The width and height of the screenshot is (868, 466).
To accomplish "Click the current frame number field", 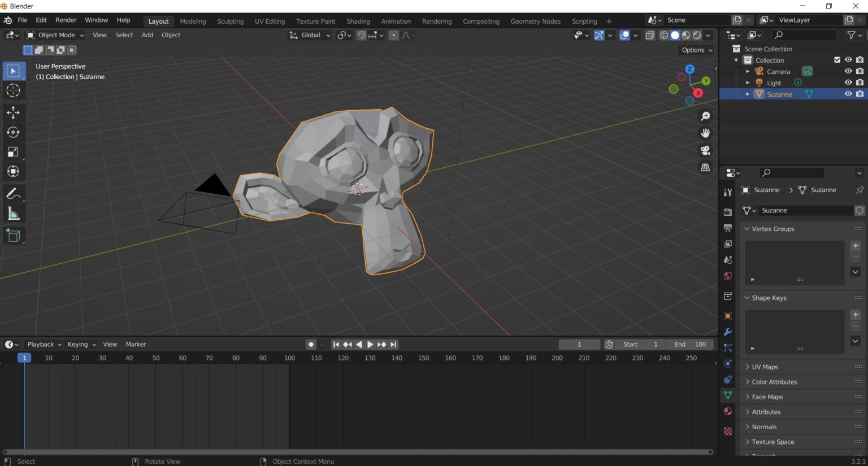I will (579, 344).
